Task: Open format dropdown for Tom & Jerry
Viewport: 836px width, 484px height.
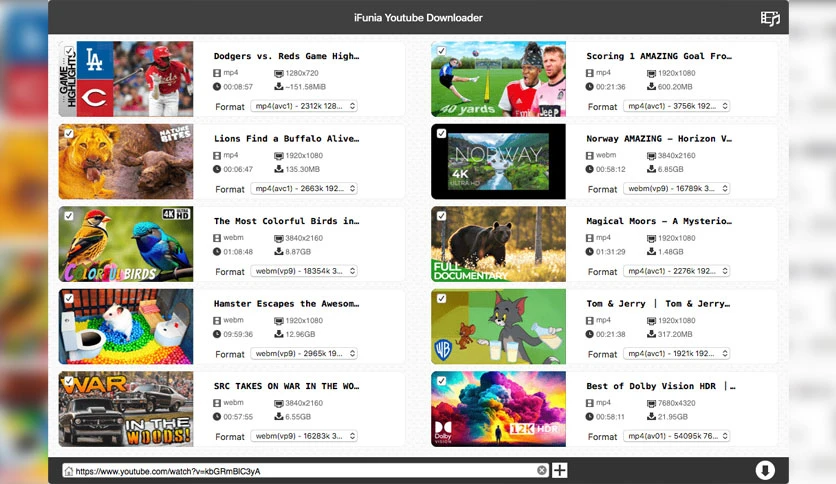Action: (677, 353)
